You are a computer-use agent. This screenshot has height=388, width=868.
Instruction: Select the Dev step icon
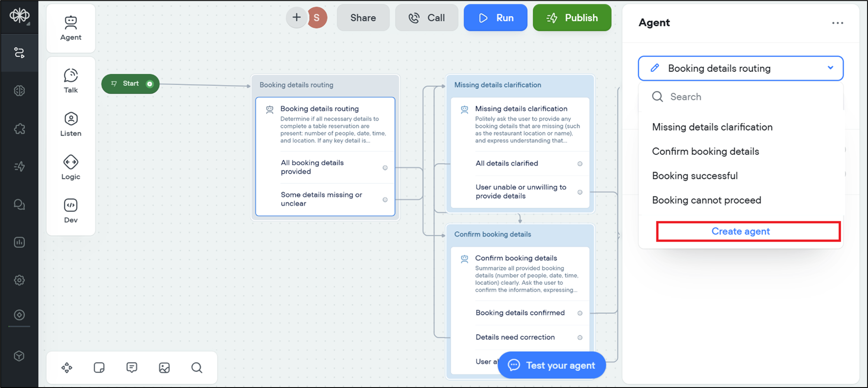click(x=71, y=210)
